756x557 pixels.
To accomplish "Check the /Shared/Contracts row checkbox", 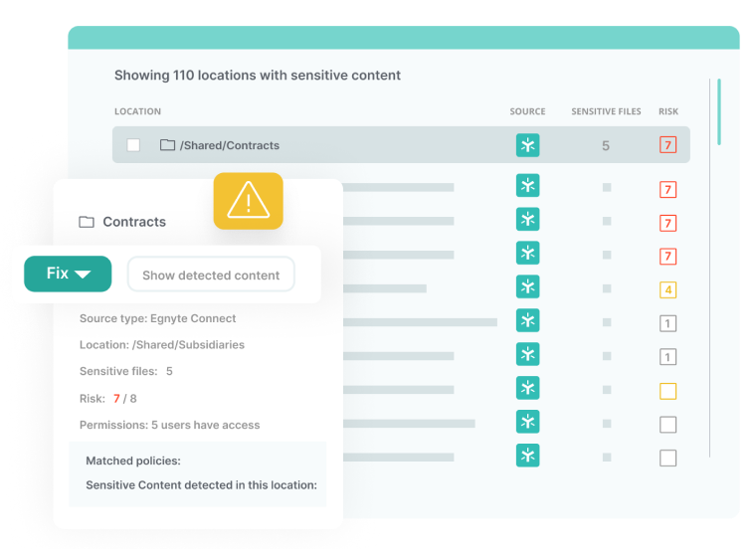I will 133,145.
